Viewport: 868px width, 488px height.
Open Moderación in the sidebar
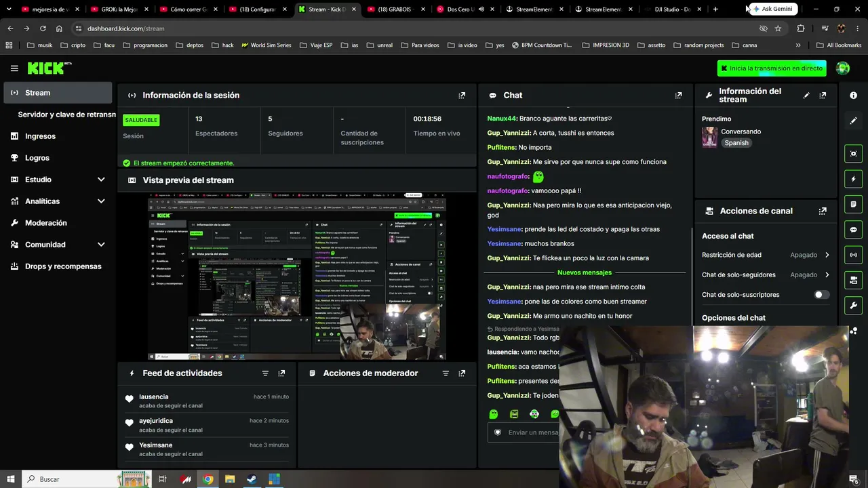(58, 223)
